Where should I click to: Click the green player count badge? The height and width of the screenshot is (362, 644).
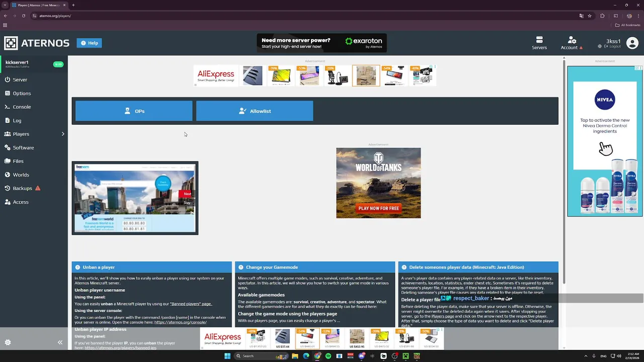(58, 64)
